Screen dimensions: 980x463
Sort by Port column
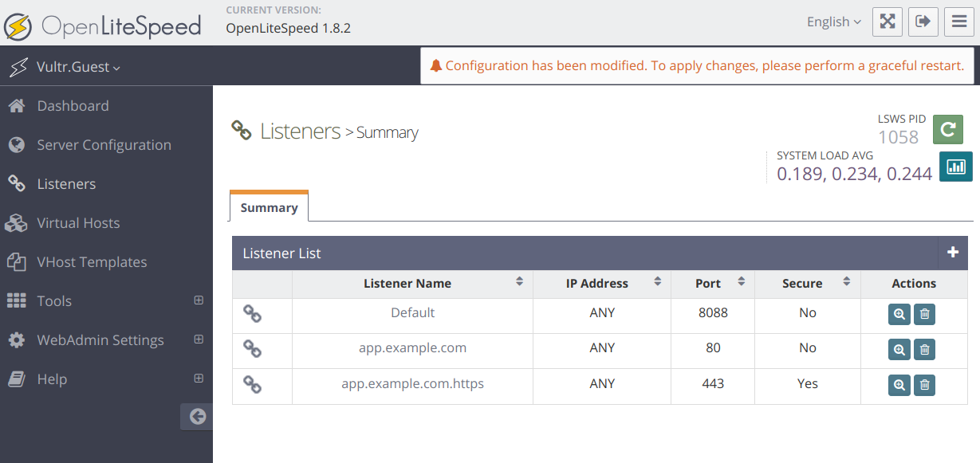tap(713, 283)
